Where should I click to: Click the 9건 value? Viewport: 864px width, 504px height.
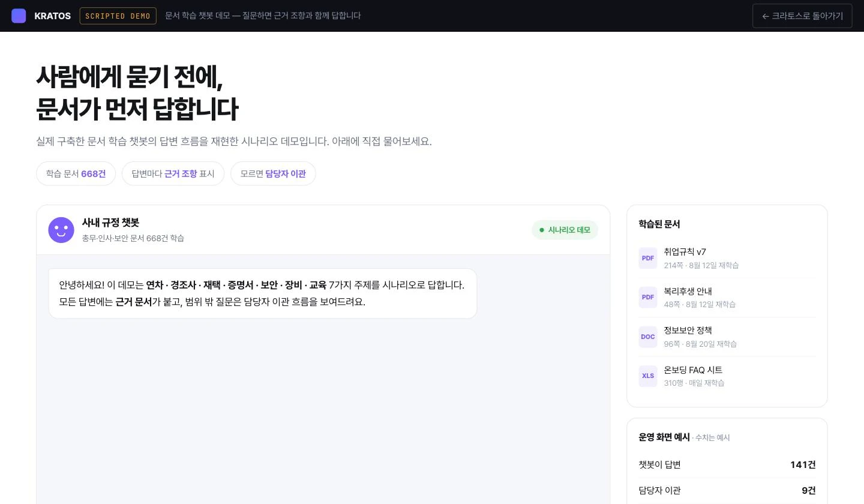pos(809,490)
